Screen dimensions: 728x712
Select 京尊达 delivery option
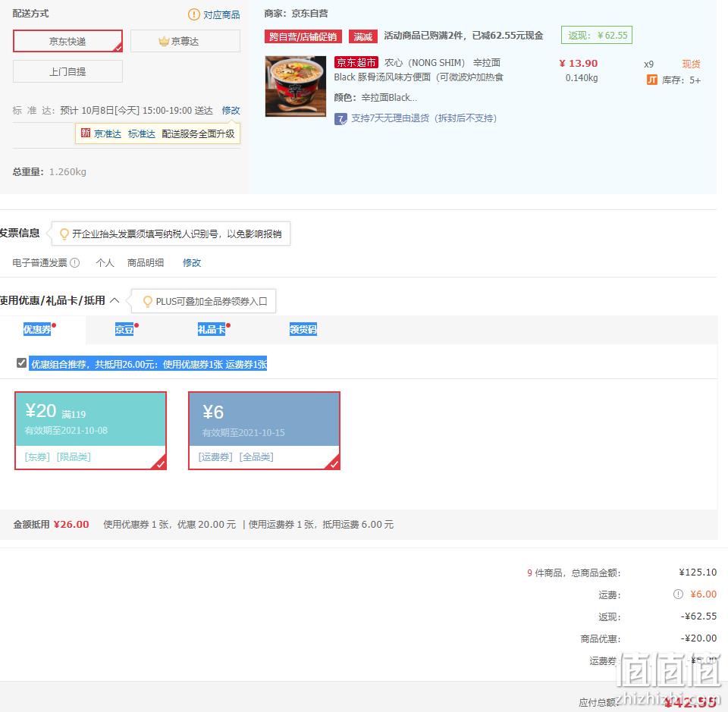pyautogui.click(x=185, y=41)
